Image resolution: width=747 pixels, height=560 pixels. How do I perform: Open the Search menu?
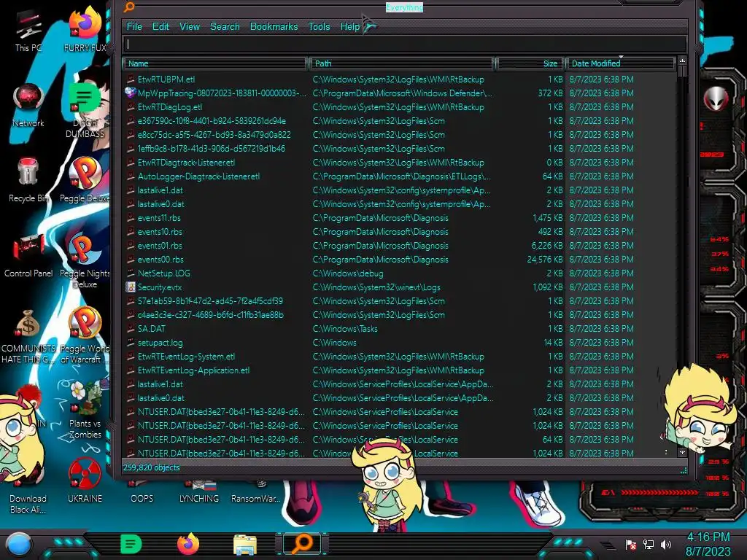(x=225, y=27)
